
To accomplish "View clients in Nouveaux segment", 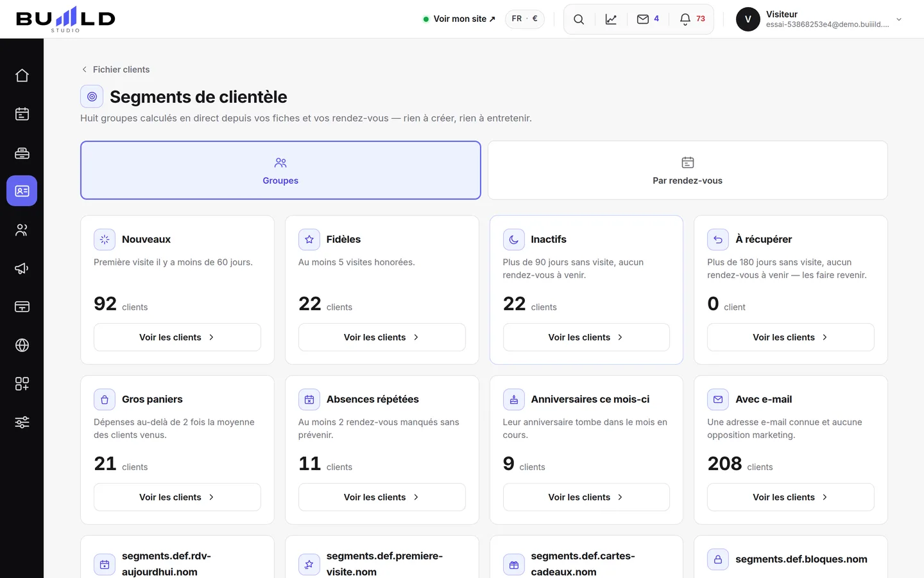I will [x=177, y=337].
